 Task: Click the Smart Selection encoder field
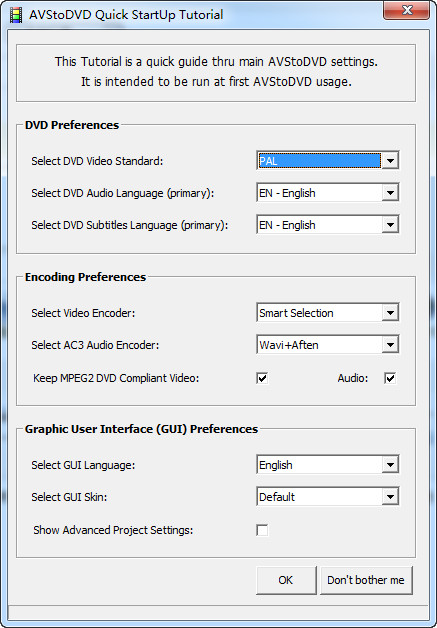(319, 313)
